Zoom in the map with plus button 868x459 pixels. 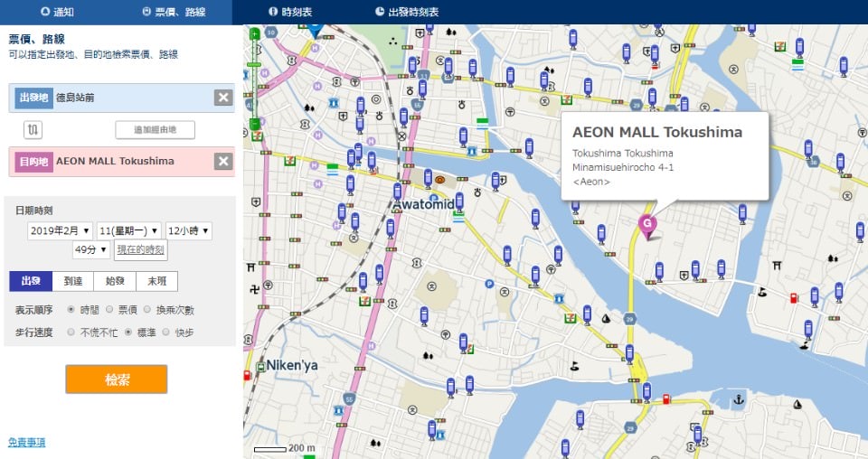pyautogui.click(x=255, y=33)
